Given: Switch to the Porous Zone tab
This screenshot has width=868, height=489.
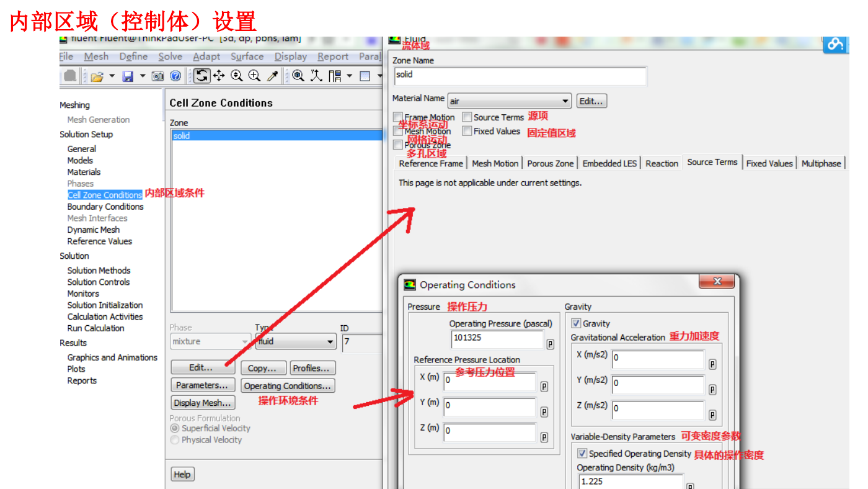Looking at the screenshot, I should (x=550, y=163).
